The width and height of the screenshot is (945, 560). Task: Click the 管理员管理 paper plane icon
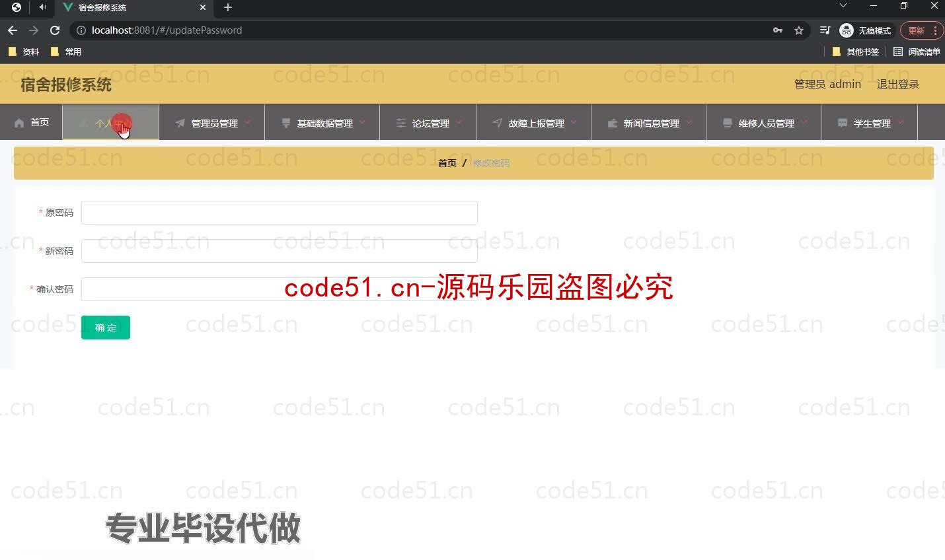click(x=180, y=123)
